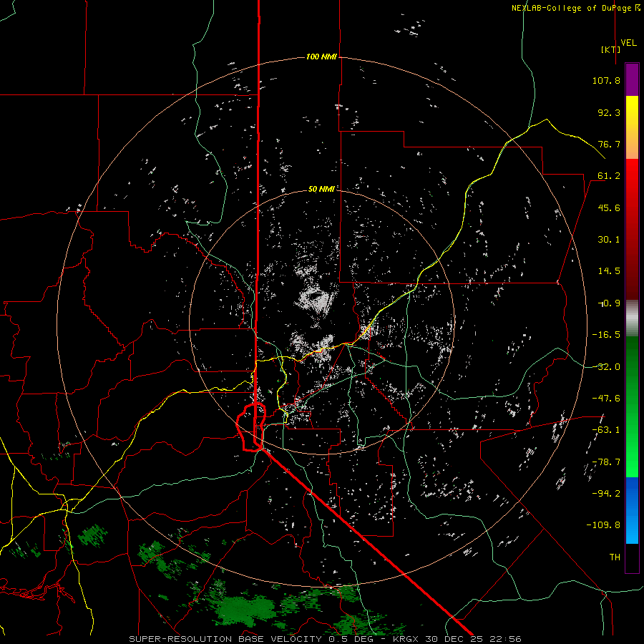Pick the black TH segment of color bar

point(632,558)
